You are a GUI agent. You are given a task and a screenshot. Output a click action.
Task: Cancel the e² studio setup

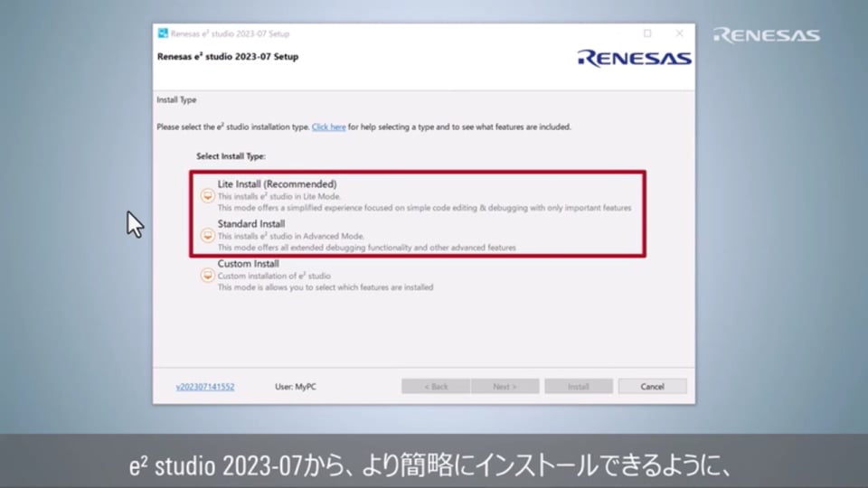click(652, 387)
